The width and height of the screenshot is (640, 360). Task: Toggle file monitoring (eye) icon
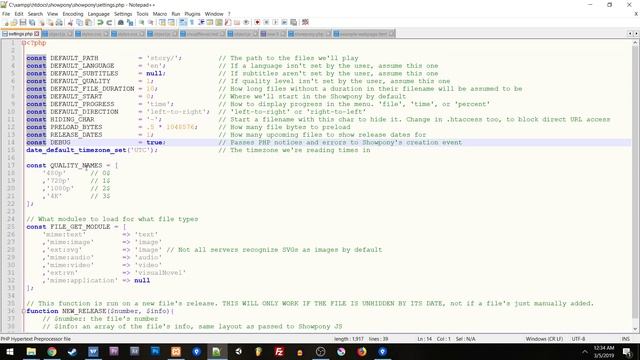(246, 22)
